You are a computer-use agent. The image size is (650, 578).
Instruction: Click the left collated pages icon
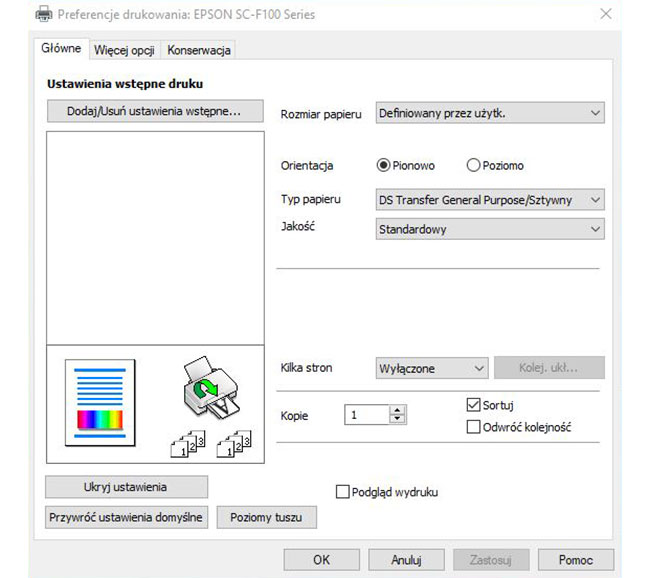point(188,444)
